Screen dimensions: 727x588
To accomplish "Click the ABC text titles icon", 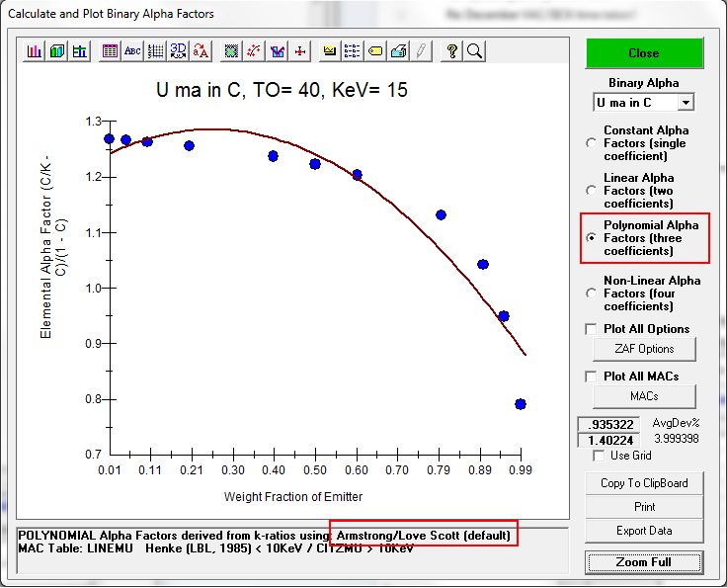I will pyautogui.click(x=132, y=51).
